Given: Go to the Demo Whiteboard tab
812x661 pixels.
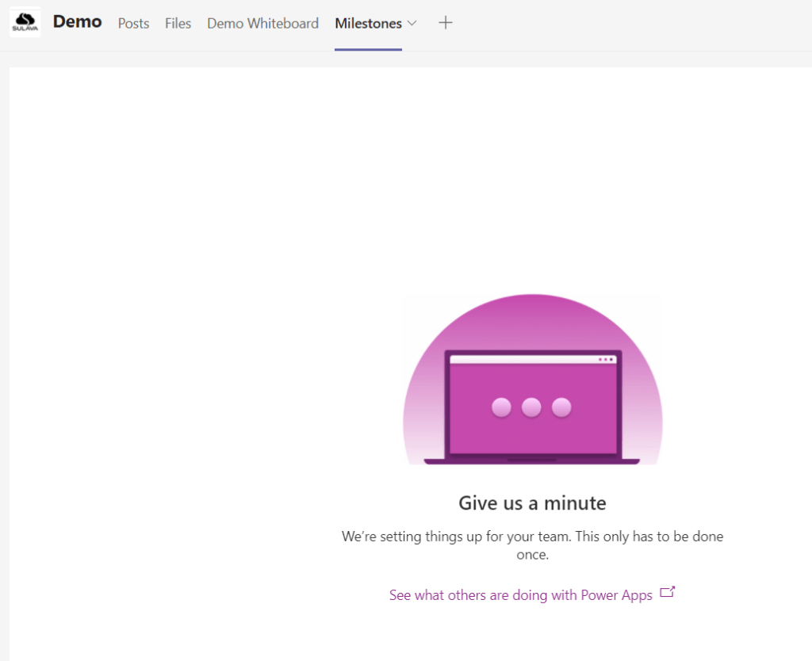Looking at the screenshot, I should point(262,24).
